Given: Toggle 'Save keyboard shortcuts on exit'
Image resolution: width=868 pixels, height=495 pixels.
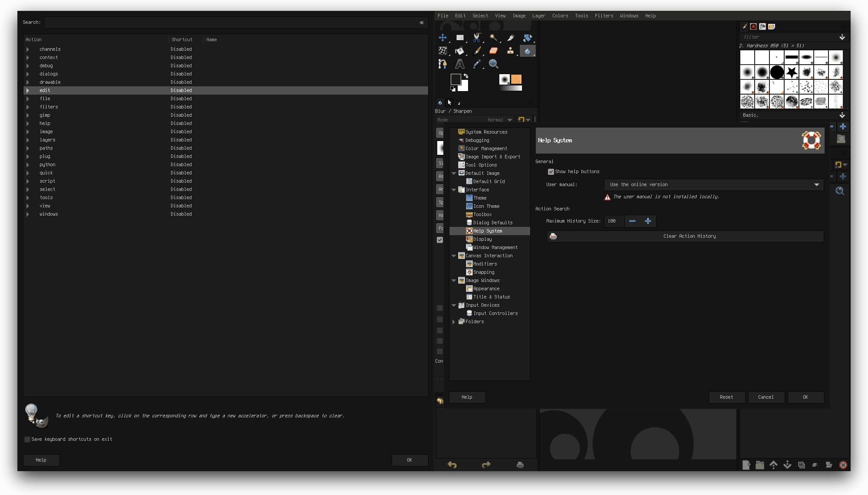Looking at the screenshot, I should (27, 439).
